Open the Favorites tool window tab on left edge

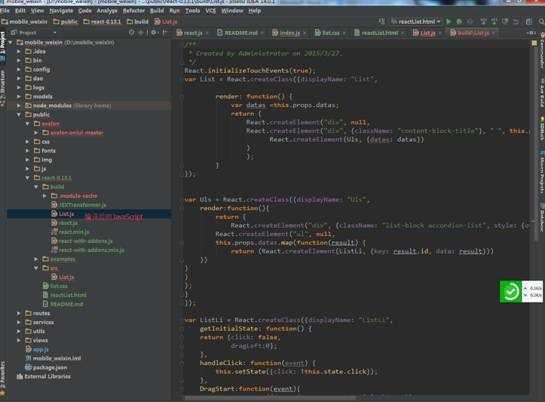pos(3,379)
